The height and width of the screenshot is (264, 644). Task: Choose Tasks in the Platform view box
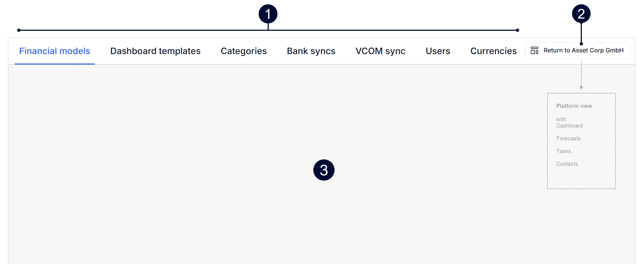pos(563,151)
